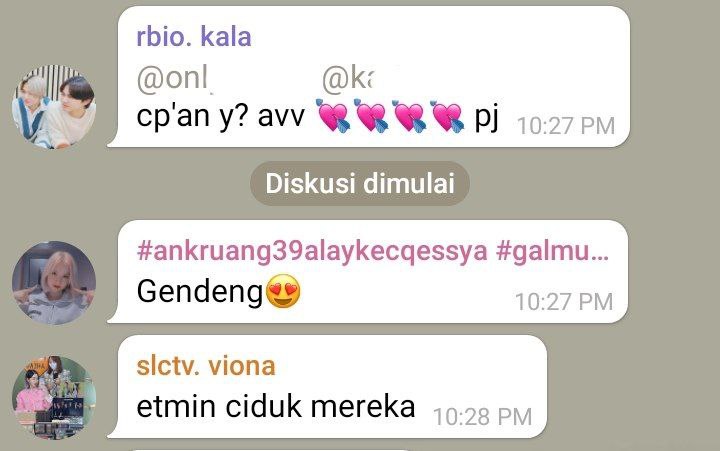Open rbio. kala's profile avatar
Screen dimensions: 720x451
54,107
